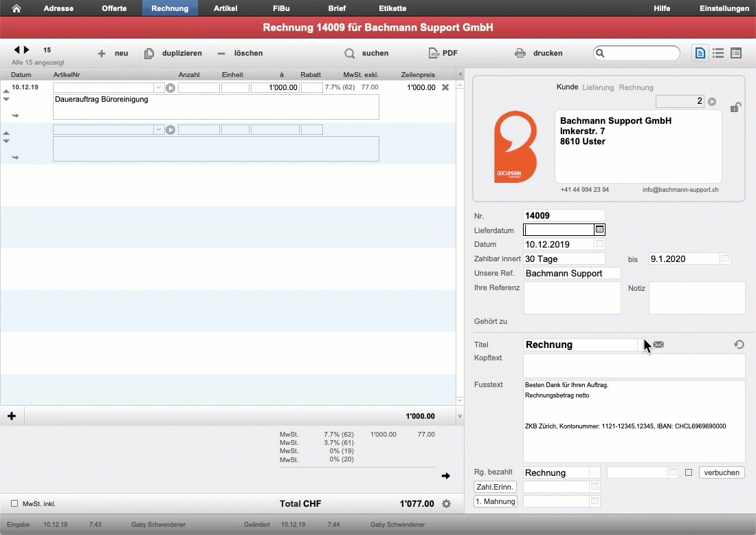Send invoice by email envelope icon
Screen dimensions: 756x535
click(658, 345)
